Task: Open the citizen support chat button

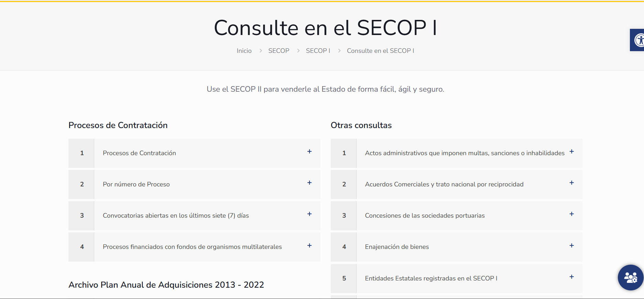Action: tap(631, 277)
